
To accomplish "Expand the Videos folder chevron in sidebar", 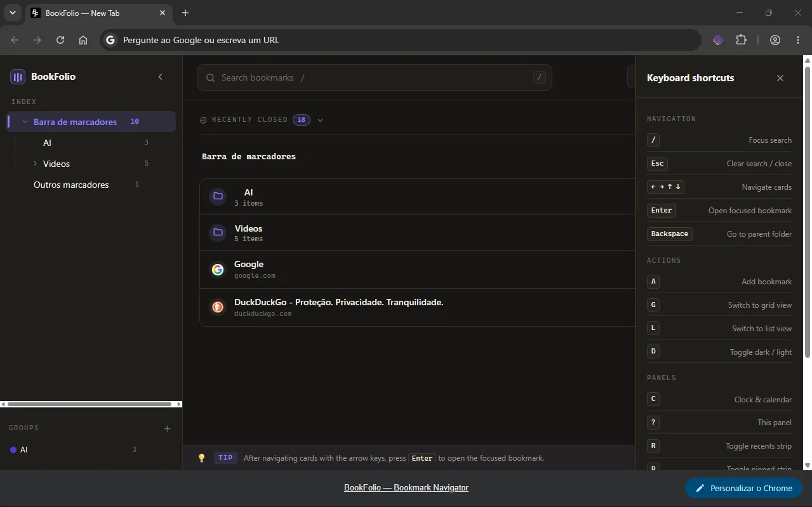I will coord(35,164).
